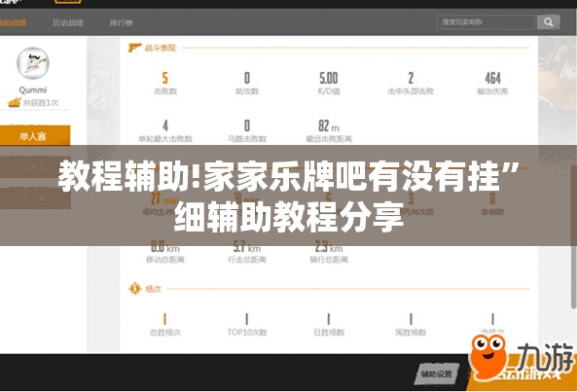The width and height of the screenshot is (577, 392).
Task: Select the 单人赛 mode button
Action: click(x=35, y=136)
